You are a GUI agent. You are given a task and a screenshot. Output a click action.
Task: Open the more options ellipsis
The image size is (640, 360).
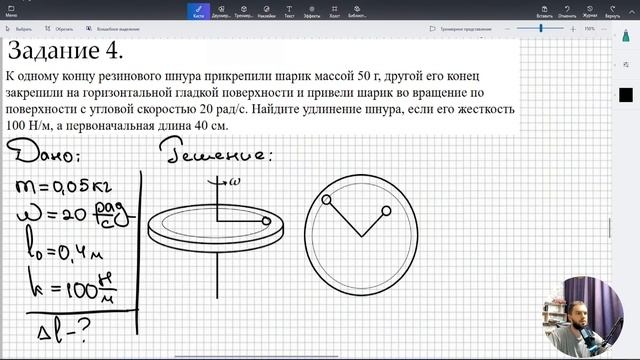[x=604, y=29]
